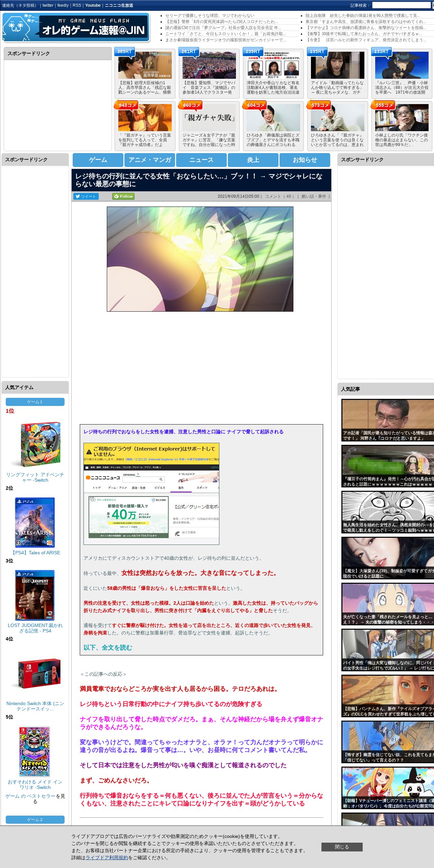
Task: Open the RSS link in top bar
Action: 77,5
